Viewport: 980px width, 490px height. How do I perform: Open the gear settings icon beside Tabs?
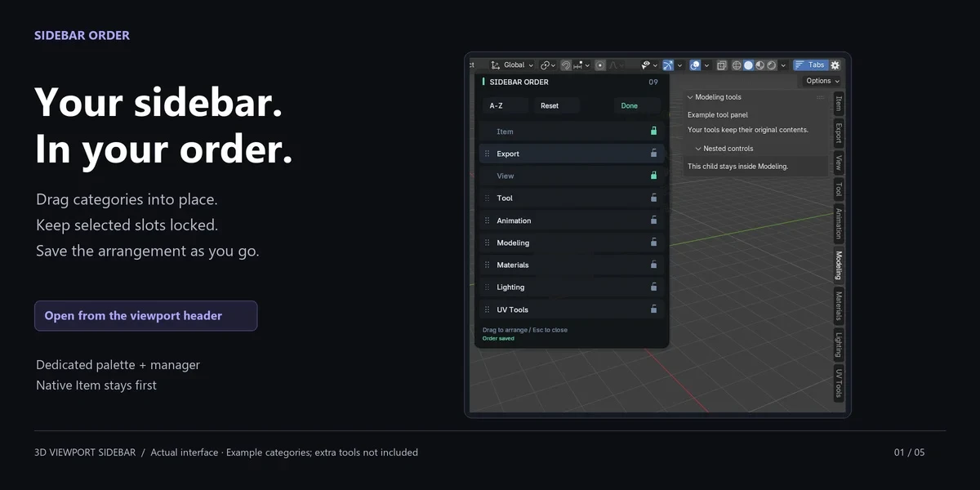point(835,65)
